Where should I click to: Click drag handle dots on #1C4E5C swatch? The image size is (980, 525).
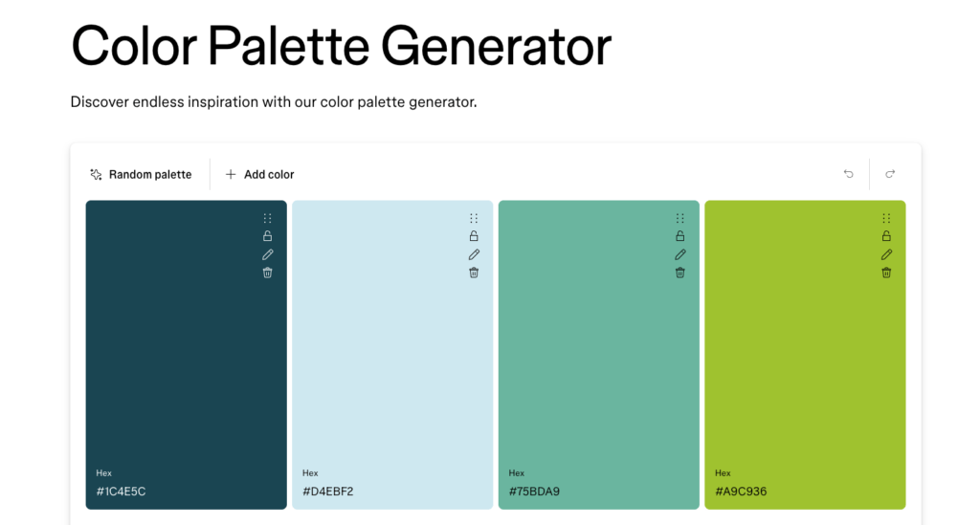[x=268, y=218]
